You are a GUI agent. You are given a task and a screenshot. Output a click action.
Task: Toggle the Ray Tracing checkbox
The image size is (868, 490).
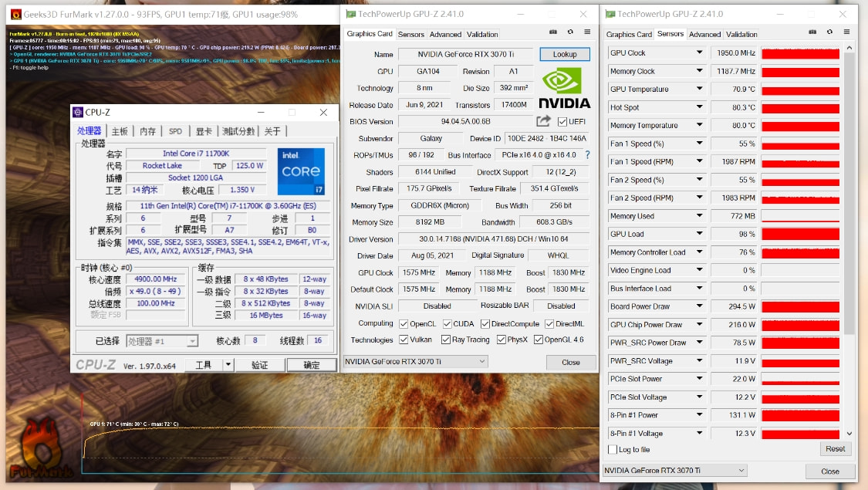coord(447,340)
